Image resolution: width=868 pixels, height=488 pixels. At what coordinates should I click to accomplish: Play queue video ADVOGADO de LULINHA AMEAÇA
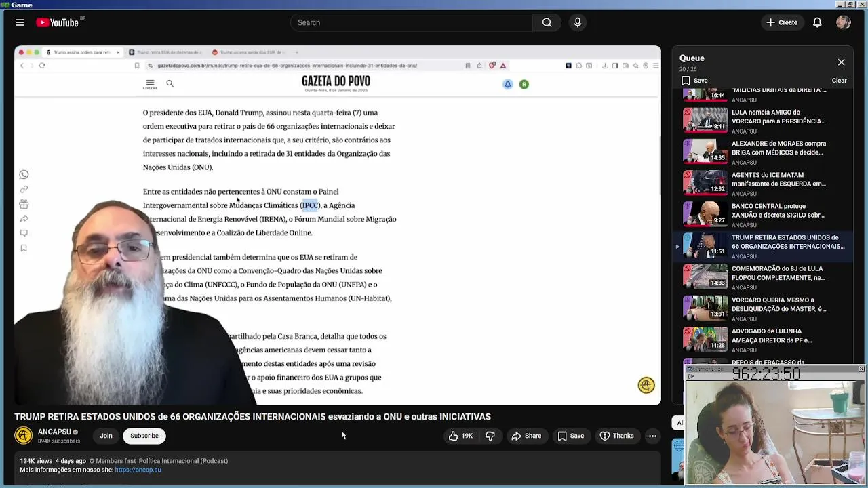point(764,340)
